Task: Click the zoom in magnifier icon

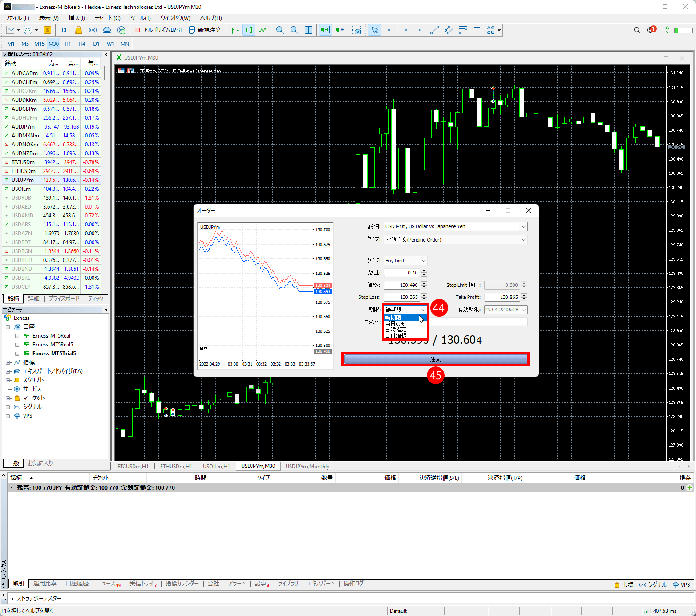Action: [x=280, y=30]
